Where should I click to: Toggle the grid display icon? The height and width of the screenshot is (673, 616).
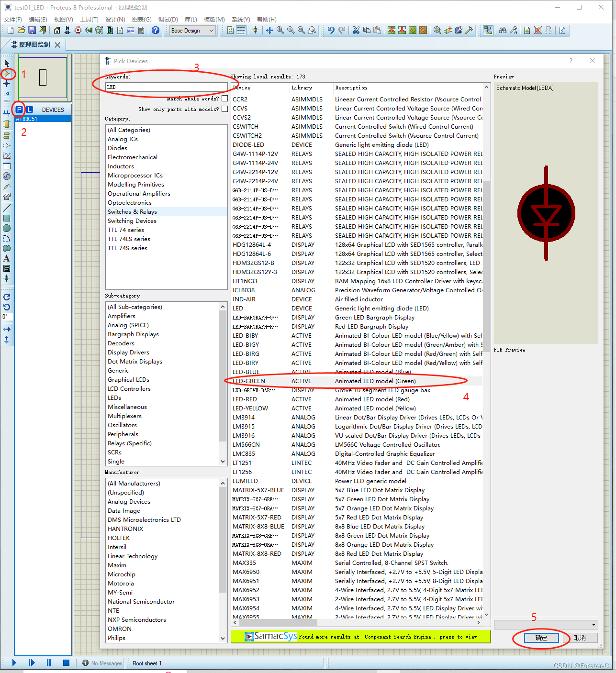241,30
